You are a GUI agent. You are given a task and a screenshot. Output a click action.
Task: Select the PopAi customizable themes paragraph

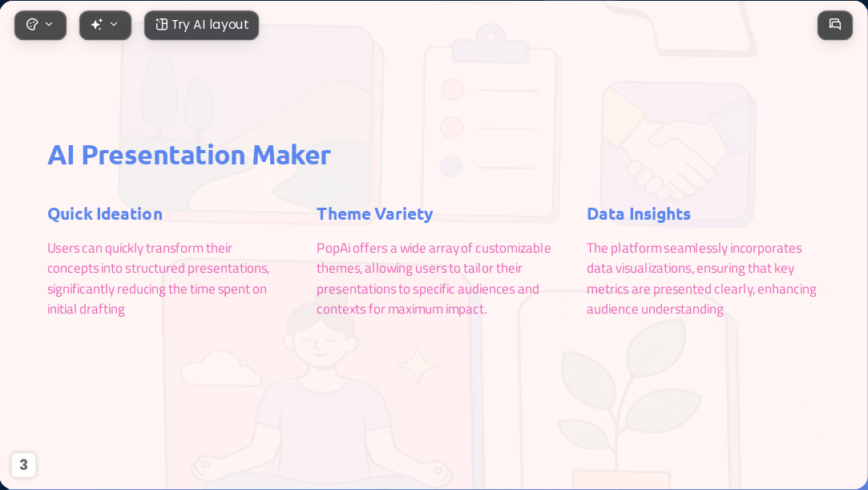pos(434,278)
